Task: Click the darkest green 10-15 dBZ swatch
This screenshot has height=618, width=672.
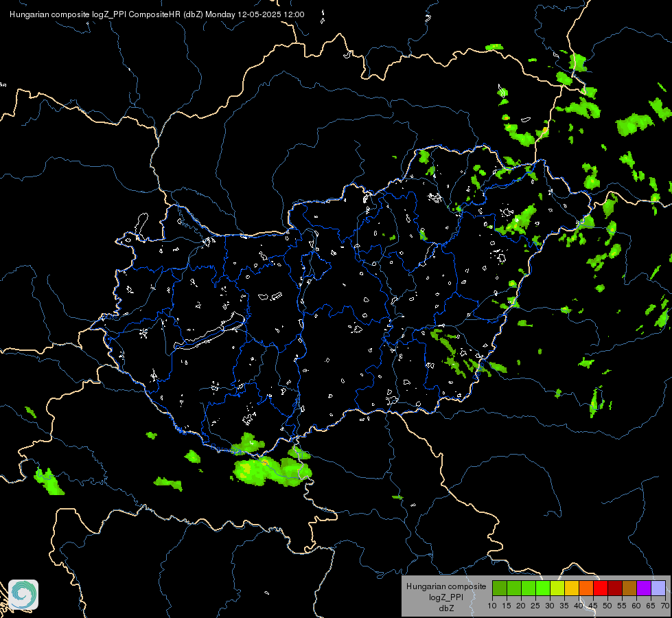Action: point(500,588)
